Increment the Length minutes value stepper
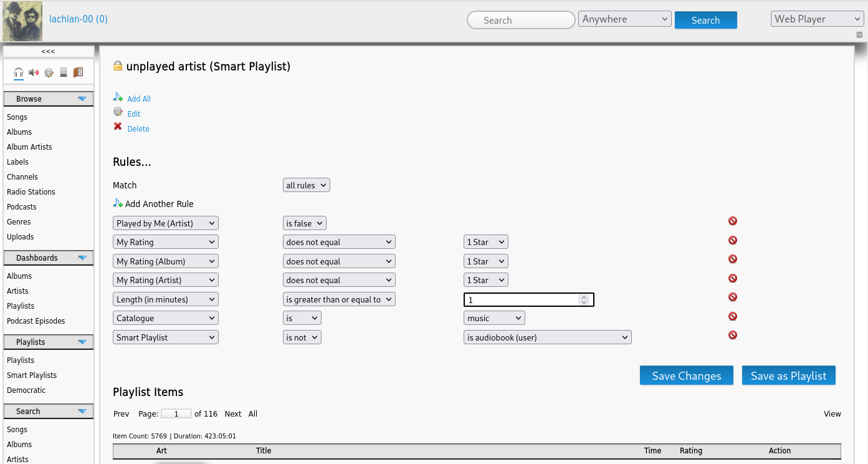This screenshot has height=464, width=868. 584,297
